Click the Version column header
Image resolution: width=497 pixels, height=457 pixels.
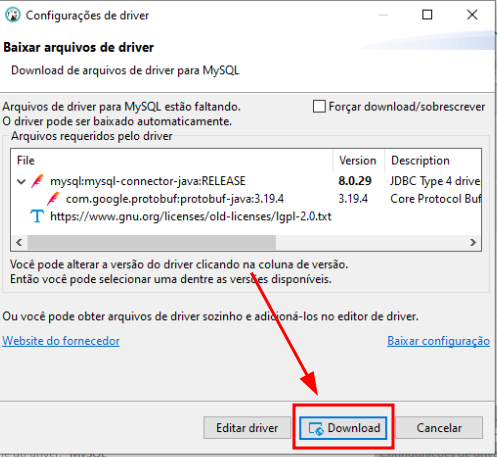(358, 161)
